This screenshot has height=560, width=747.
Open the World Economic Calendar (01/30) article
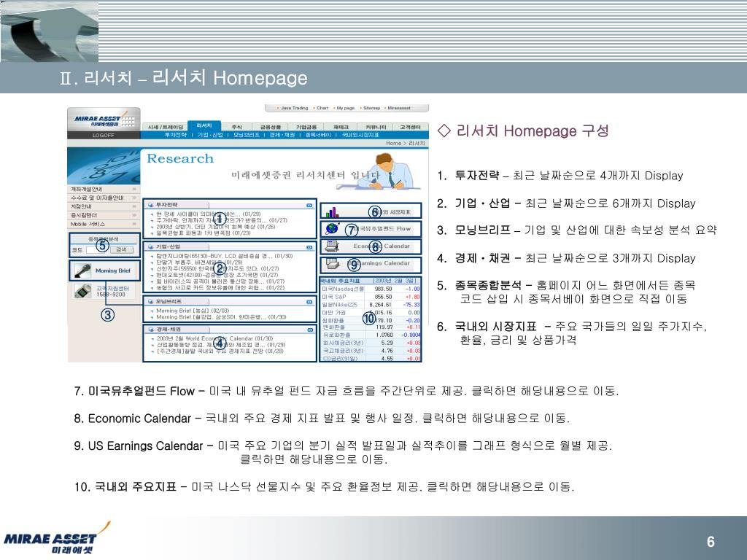point(215,338)
